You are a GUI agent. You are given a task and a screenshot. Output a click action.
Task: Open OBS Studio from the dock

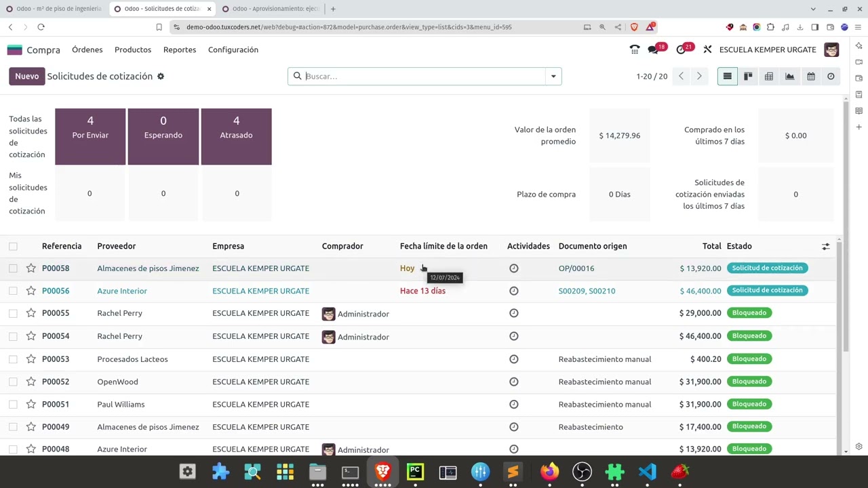click(582, 471)
